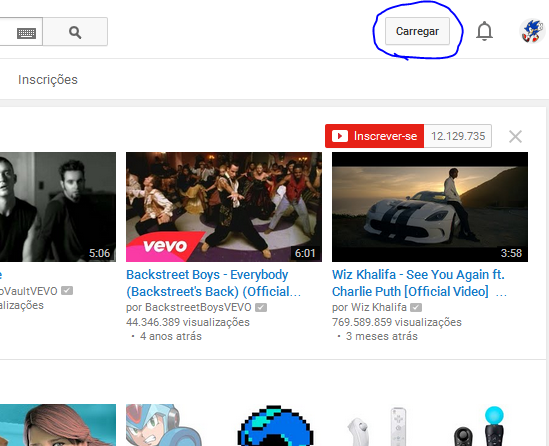Open Wiz Khalifa See You Again title link

(419, 283)
